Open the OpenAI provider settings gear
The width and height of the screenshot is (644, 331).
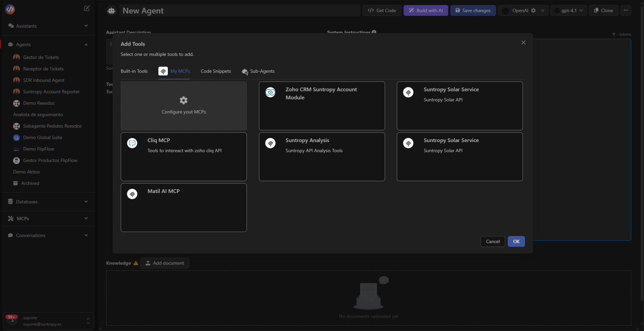pyautogui.click(x=533, y=10)
